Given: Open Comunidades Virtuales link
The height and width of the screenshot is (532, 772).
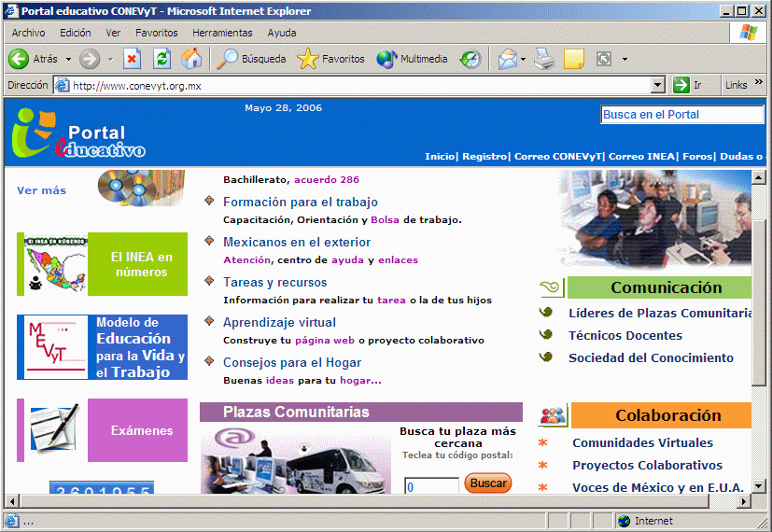Looking at the screenshot, I should pos(642,443).
